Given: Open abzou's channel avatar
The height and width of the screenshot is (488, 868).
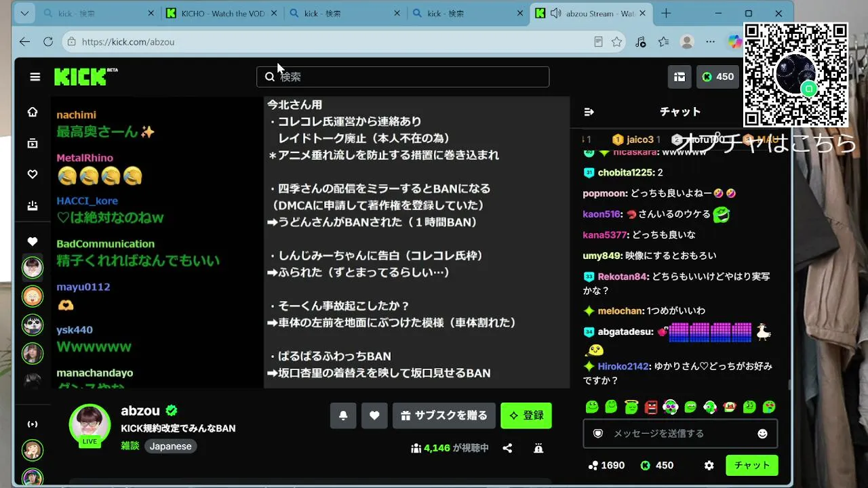Looking at the screenshot, I should tap(90, 425).
